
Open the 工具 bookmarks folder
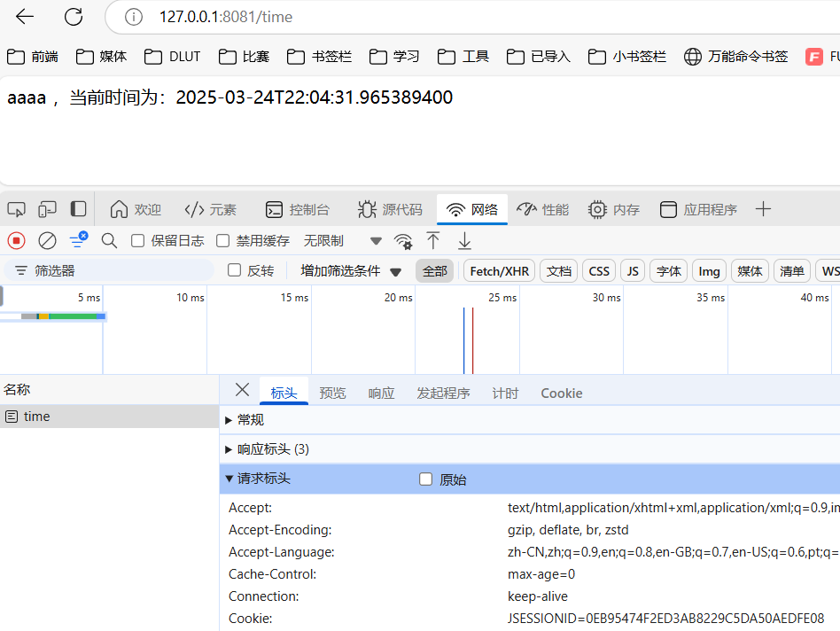point(463,56)
